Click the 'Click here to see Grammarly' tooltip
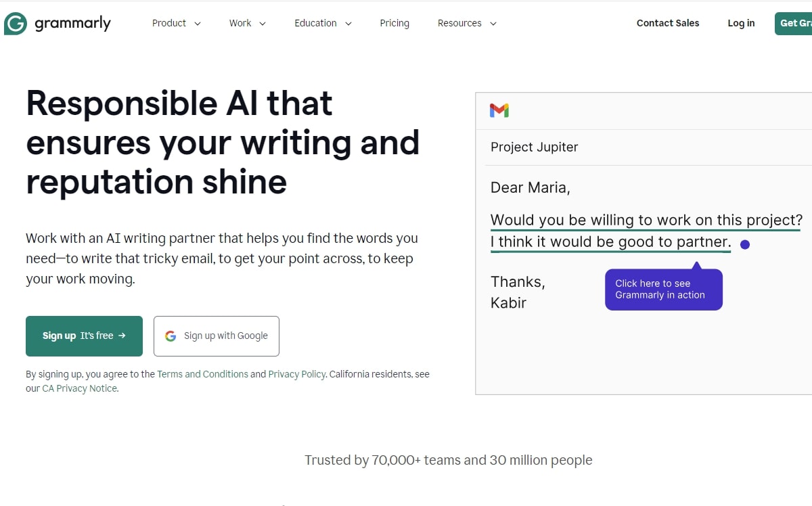 (663, 290)
